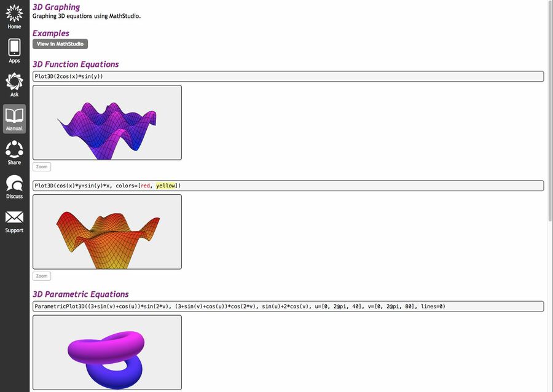Click the red and yellow surface graph
553x392 pixels.
[107, 232]
